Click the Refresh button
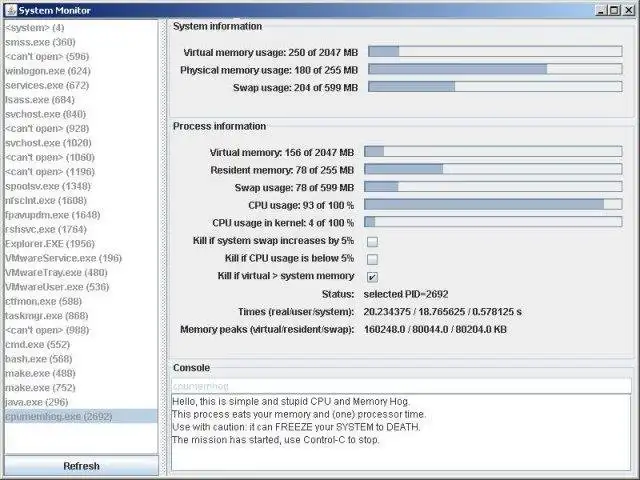640x480 pixels. tap(81, 466)
